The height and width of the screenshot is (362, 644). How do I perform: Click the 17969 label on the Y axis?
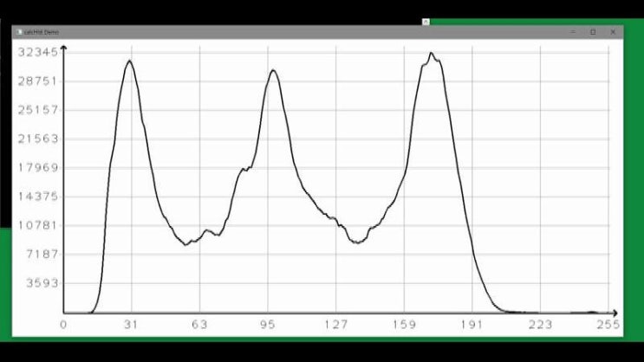pos(37,168)
